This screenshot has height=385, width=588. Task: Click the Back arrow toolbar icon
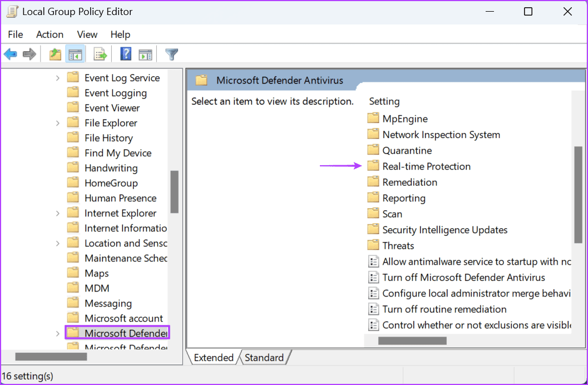[11, 55]
